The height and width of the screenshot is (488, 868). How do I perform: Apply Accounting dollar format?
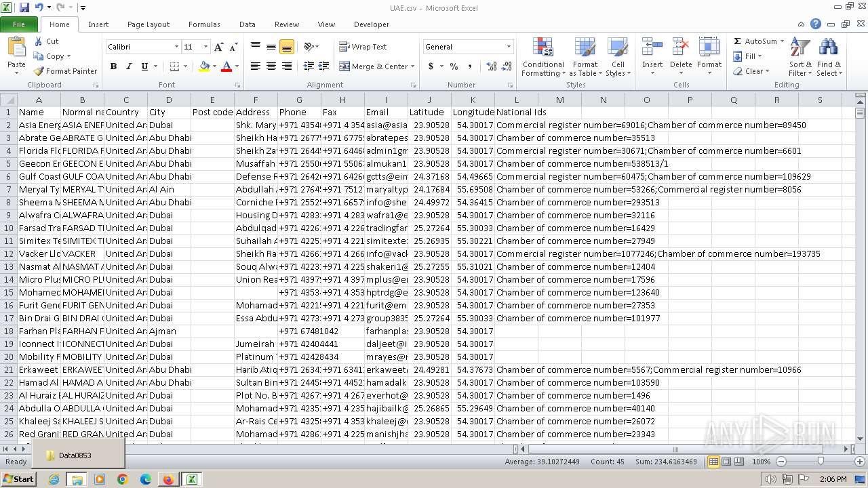[431, 66]
